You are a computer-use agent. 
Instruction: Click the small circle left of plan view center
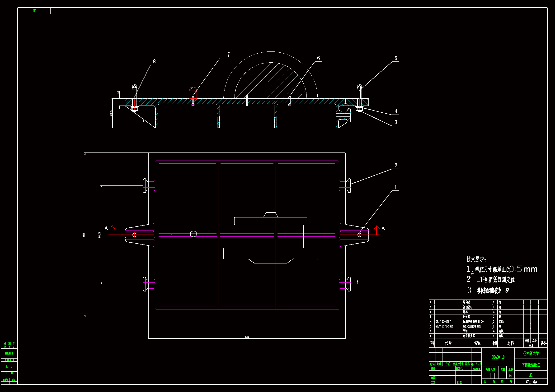[193, 234]
